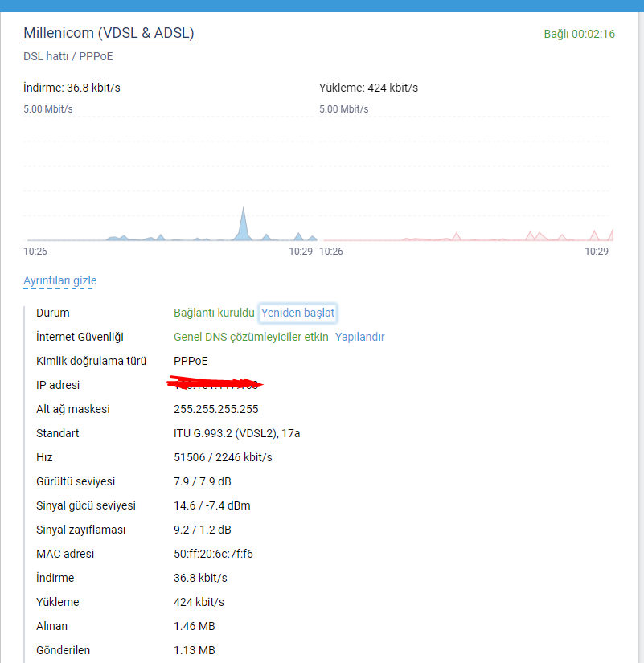Select the DSL hattı / PPPoE subtitle

tap(68, 57)
